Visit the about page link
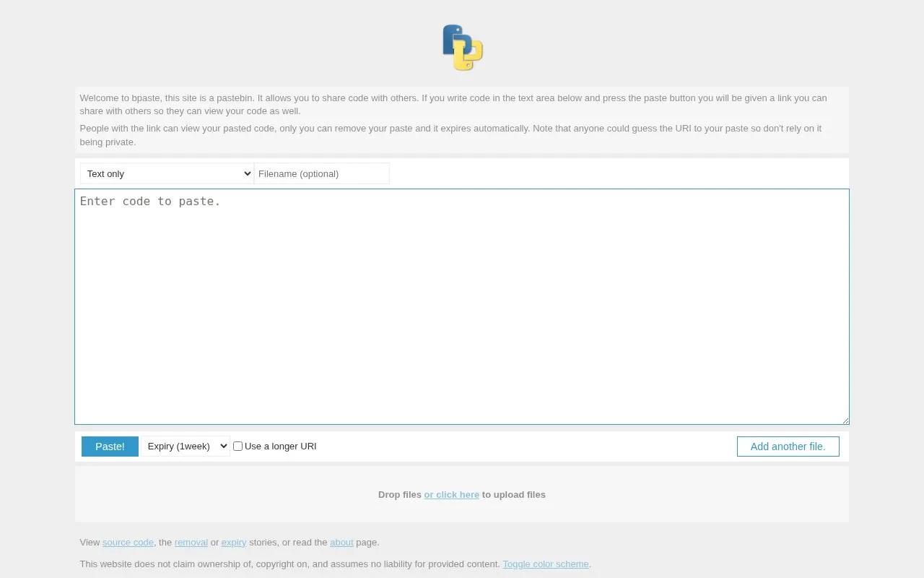Image resolution: width=924 pixels, height=578 pixels. point(341,543)
